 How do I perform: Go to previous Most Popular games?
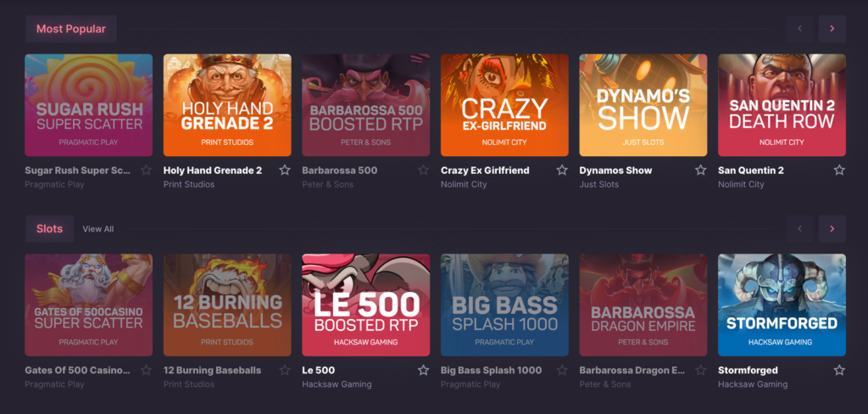pyautogui.click(x=799, y=29)
